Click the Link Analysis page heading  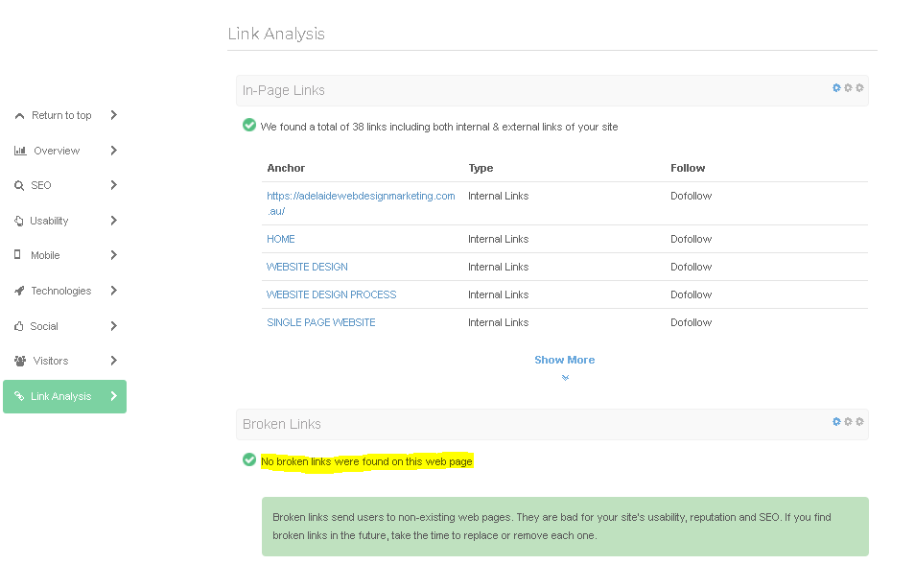tap(276, 34)
